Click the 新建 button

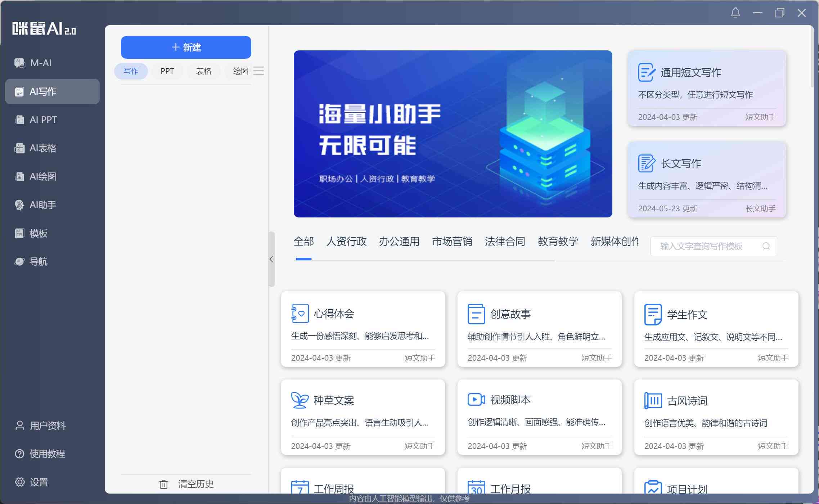point(186,47)
